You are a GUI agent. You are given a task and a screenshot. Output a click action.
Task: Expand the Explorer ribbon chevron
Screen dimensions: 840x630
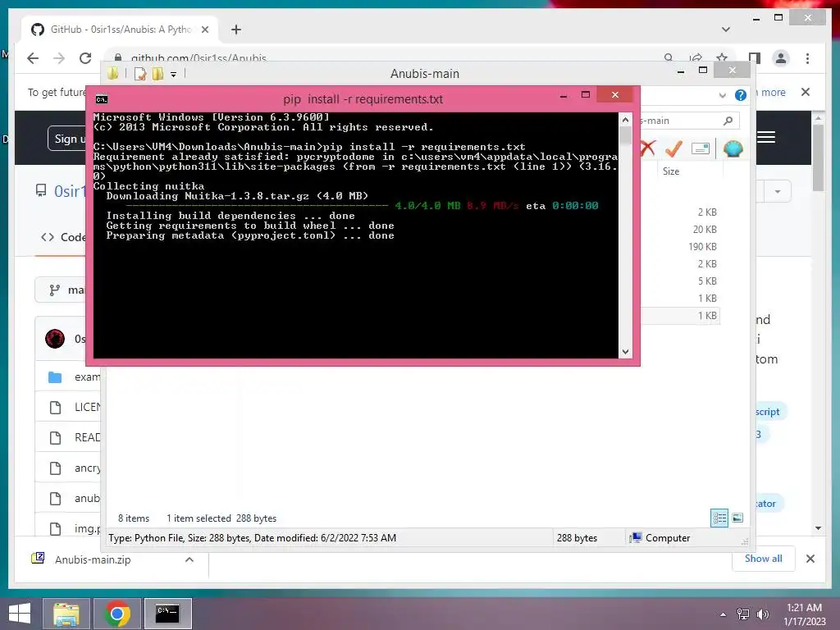click(722, 95)
